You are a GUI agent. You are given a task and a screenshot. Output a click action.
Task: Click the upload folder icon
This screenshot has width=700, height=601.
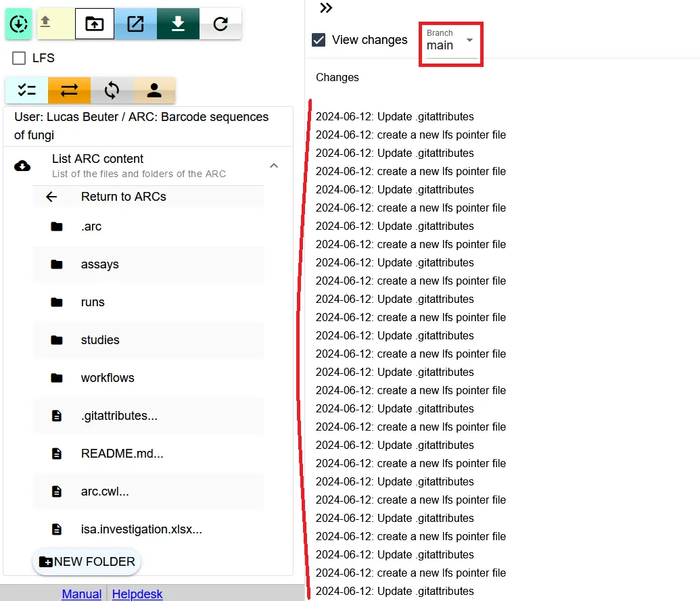pyautogui.click(x=95, y=24)
